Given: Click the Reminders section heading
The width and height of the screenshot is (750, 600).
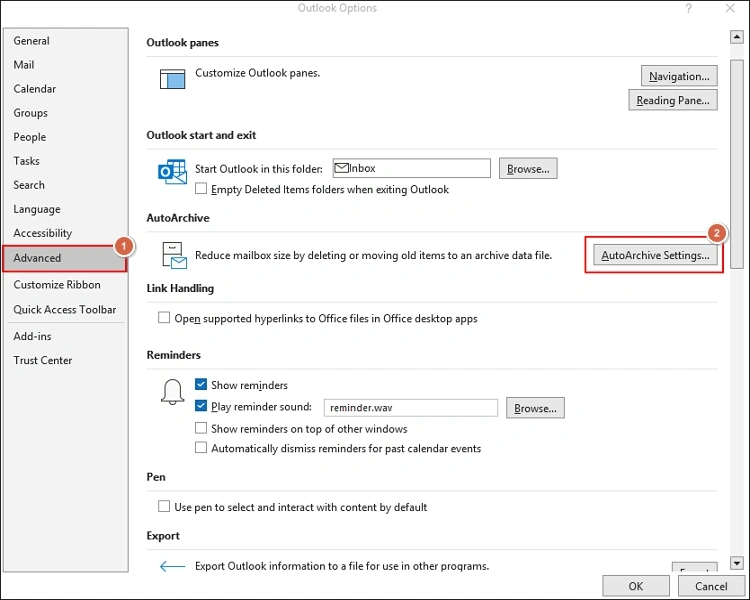Looking at the screenshot, I should (173, 355).
